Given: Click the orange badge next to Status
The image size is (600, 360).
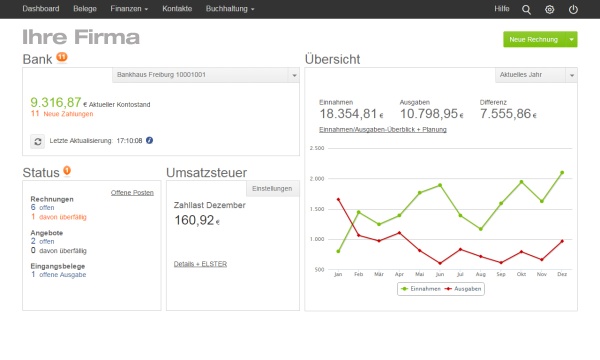Looking at the screenshot, I should coord(67,170).
